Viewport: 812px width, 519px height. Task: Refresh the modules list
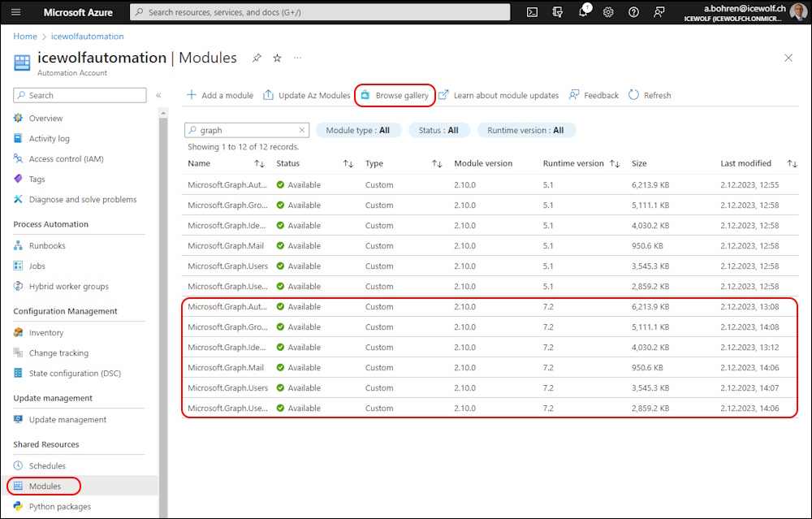(x=650, y=95)
